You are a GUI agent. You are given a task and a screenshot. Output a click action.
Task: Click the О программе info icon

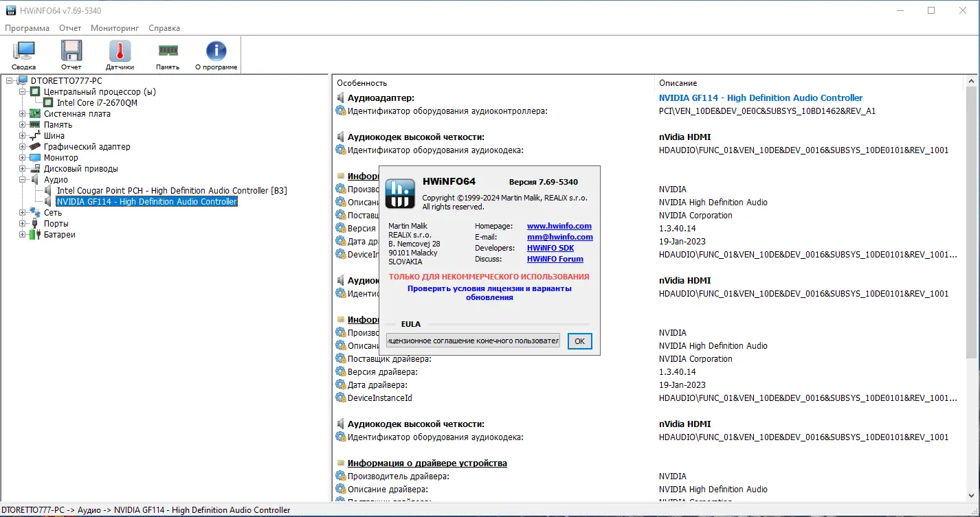(216, 51)
